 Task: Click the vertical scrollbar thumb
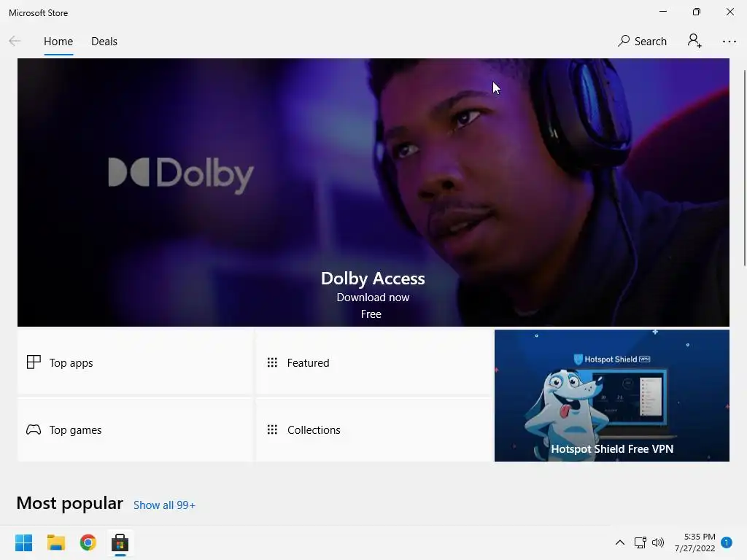[744, 168]
